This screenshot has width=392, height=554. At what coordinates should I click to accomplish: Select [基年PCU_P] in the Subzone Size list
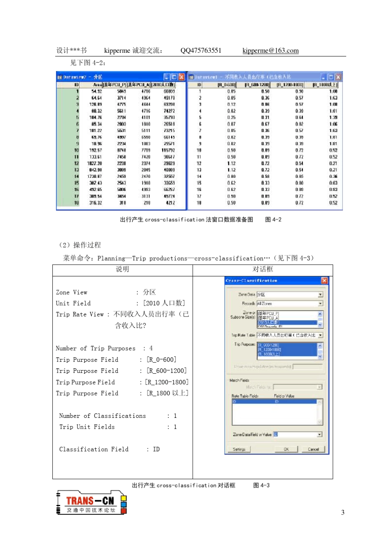click(x=268, y=314)
